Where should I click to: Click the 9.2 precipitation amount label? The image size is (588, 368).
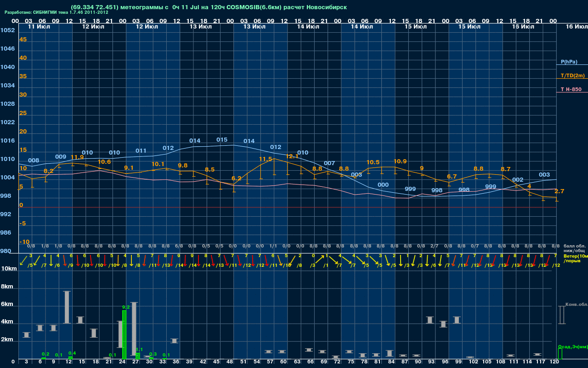pos(126,307)
